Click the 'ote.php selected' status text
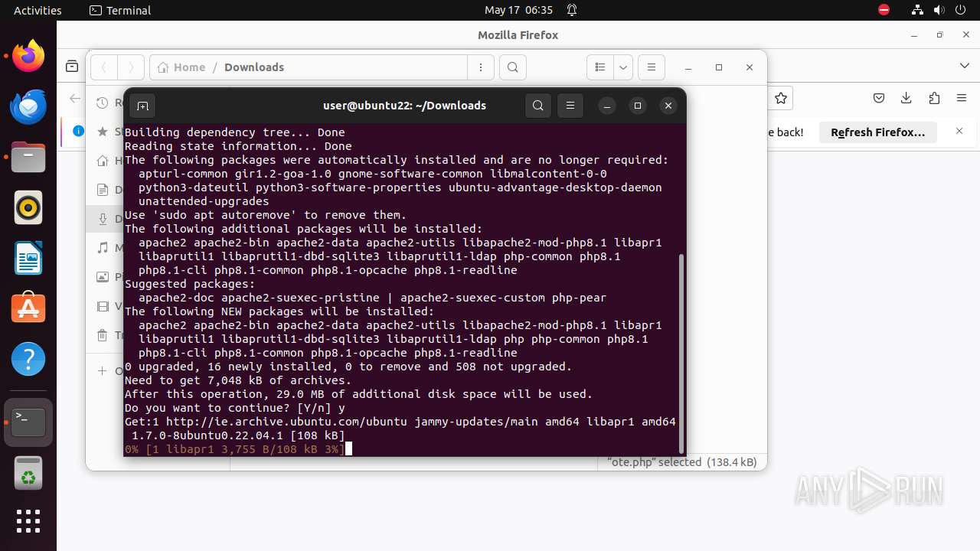The height and width of the screenshot is (551, 980). point(681,462)
